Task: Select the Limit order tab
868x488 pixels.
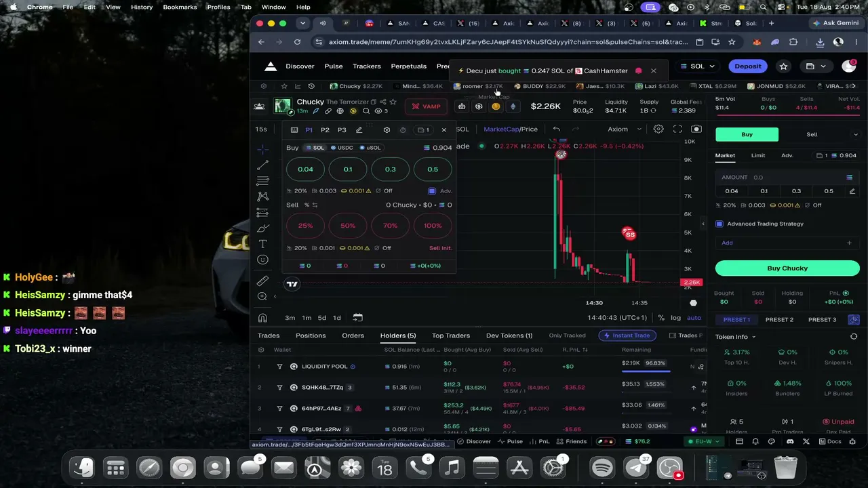Action: click(x=758, y=156)
